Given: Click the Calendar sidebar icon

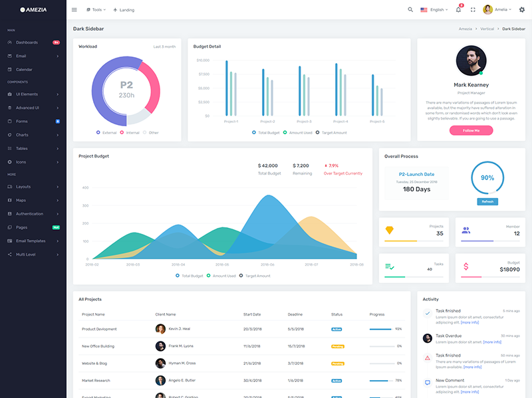Looking at the screenshot, I should (x=9, y=70).
